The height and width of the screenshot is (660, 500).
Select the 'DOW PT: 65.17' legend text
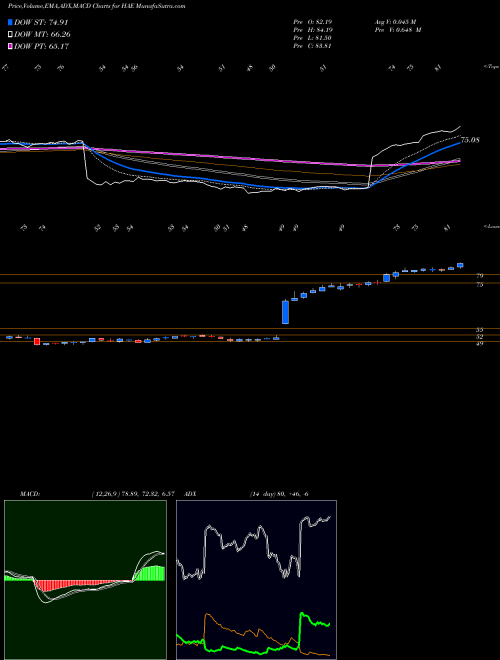[x=42, y=46]
